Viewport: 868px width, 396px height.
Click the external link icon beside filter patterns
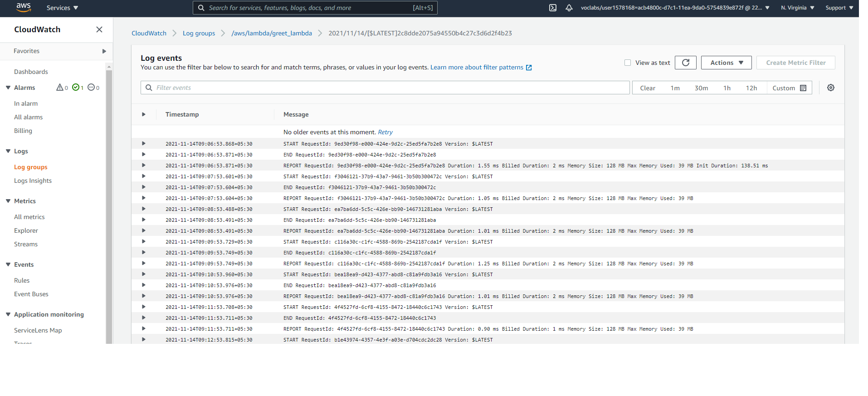pos(529,68)
